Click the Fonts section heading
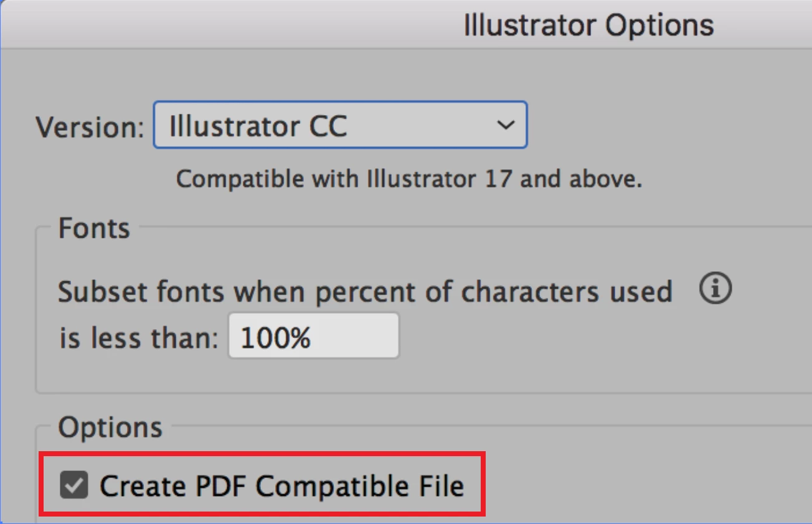 [94, 228]
